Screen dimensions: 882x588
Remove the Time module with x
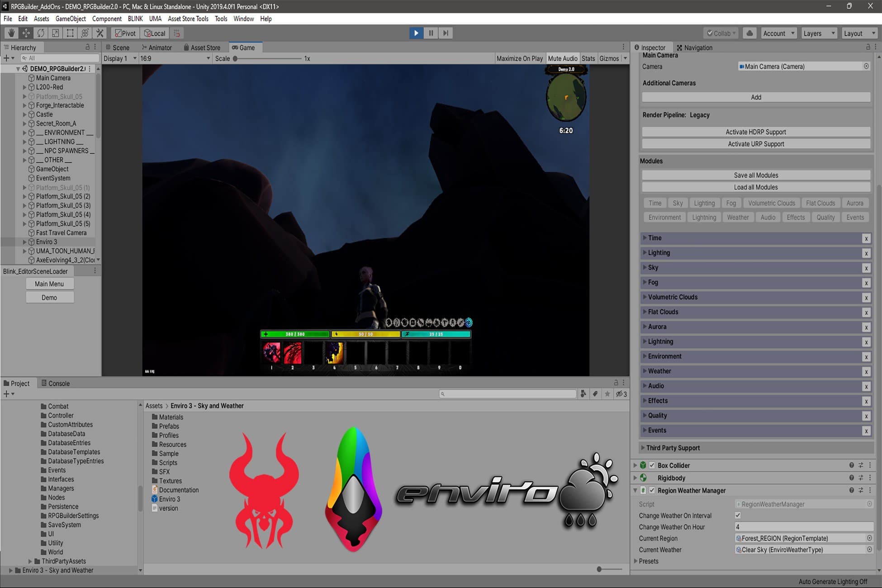click(866, 238)
